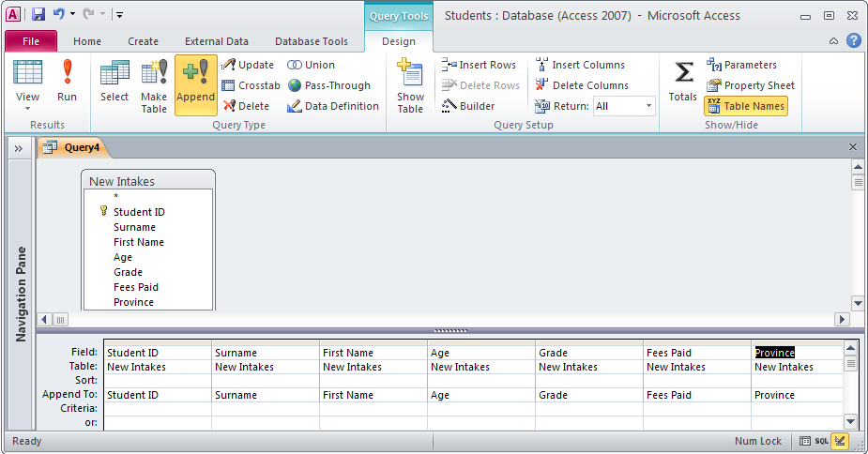Select the Union query option
Image resolution: width=868 pixels, height=454 pixels.
point(311,65)
